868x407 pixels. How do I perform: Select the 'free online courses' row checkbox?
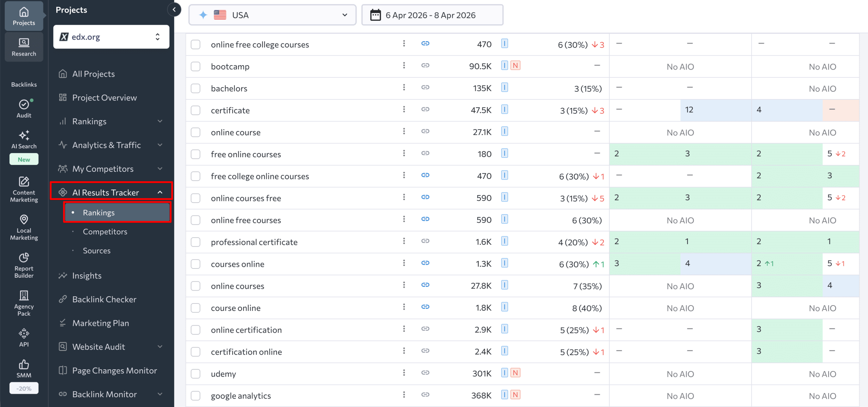tap(195, 154)
